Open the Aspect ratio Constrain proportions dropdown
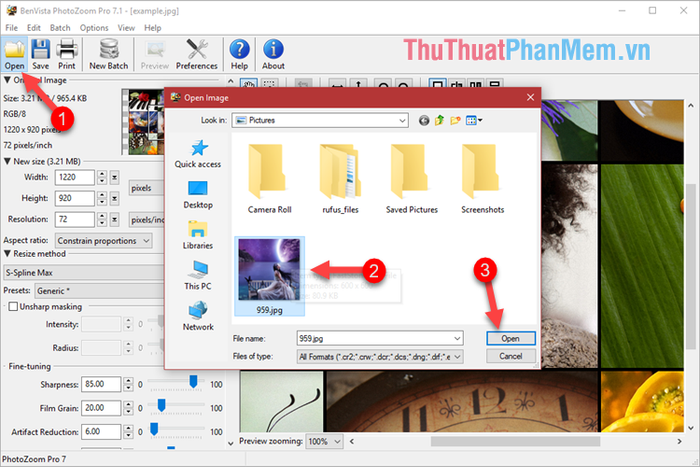Viewport: 700px width, 467px height. (x=103, y=241)
